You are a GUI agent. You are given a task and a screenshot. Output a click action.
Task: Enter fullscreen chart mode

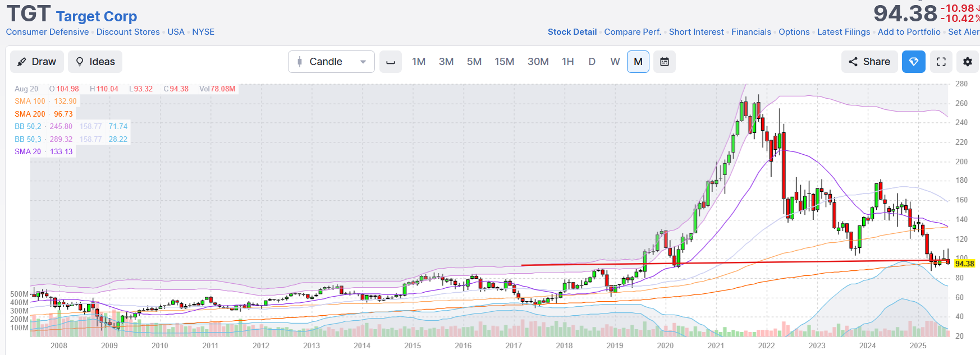point(941,62)
